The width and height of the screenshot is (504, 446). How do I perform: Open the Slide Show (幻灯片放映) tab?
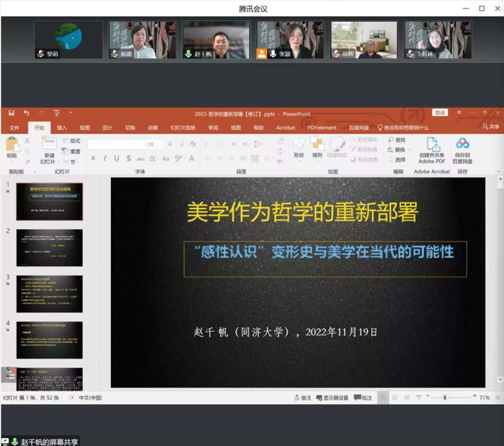click(x=183, y=128)
